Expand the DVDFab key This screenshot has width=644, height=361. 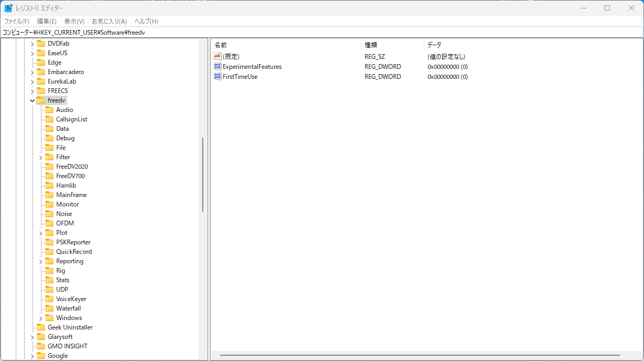(33, 44)
